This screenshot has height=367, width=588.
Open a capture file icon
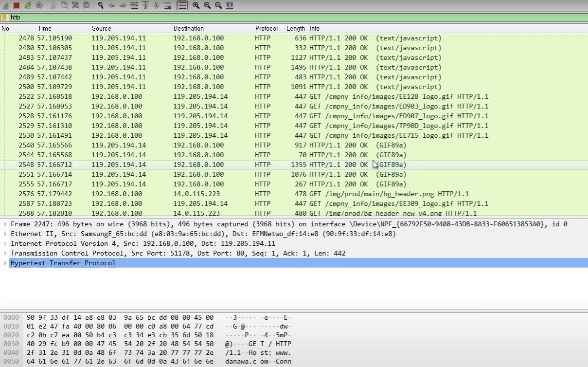[53, 5]
